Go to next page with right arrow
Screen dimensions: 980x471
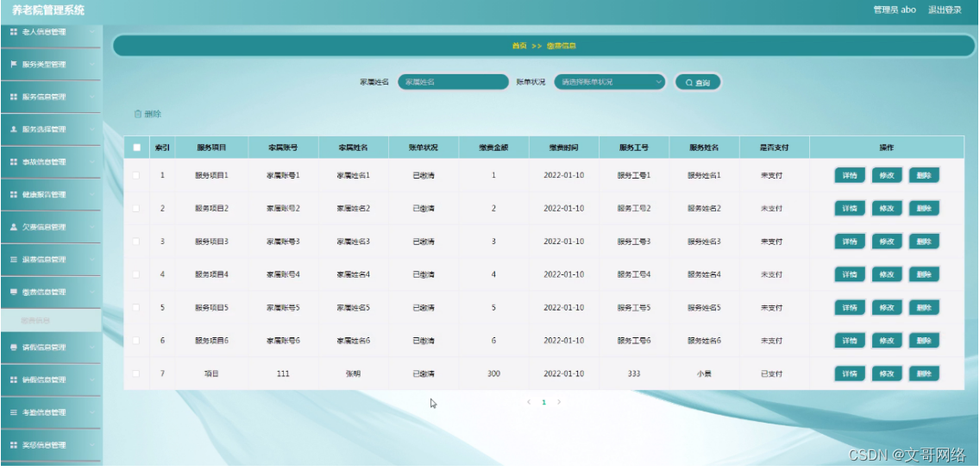(x=559, y=402)
